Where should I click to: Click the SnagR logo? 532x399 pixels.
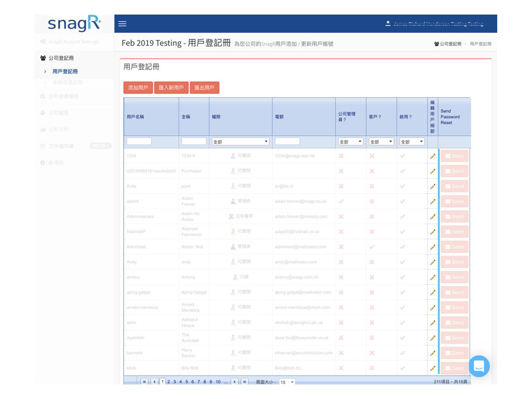pos(74,23)
